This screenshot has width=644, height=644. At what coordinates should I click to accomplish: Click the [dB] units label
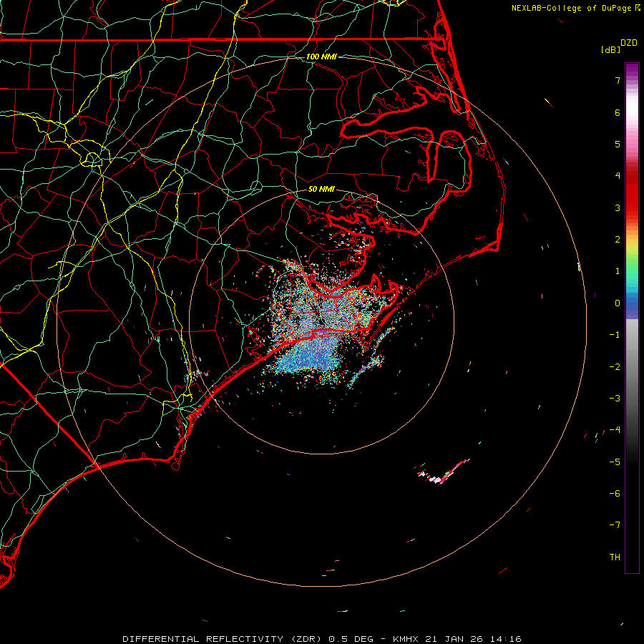click(x=610, y=49)
